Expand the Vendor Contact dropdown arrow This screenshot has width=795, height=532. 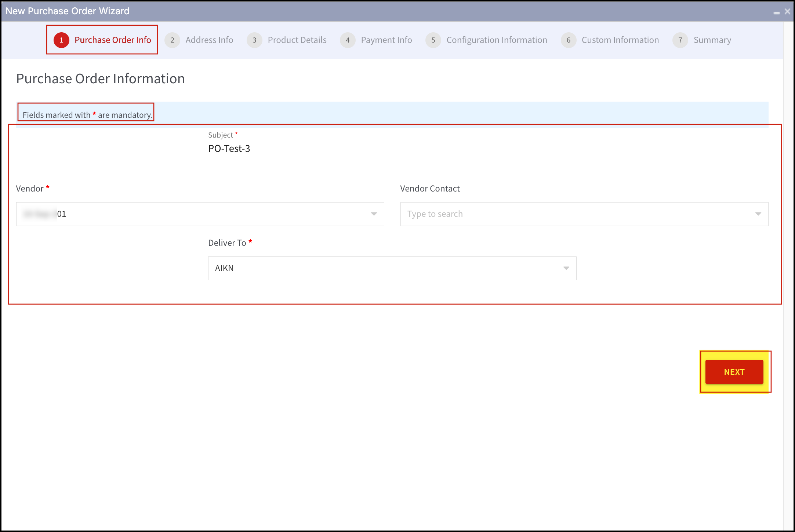[x=758, y=214]
